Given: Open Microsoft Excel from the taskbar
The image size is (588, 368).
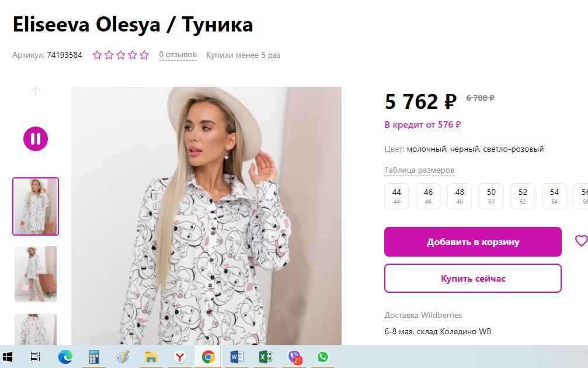Looking at the screenshot, I should click(x=266, y=357).
